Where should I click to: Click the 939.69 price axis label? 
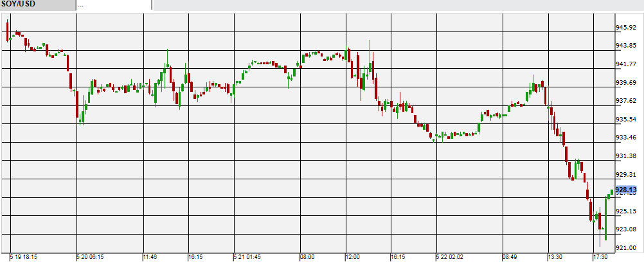point(627,83)
